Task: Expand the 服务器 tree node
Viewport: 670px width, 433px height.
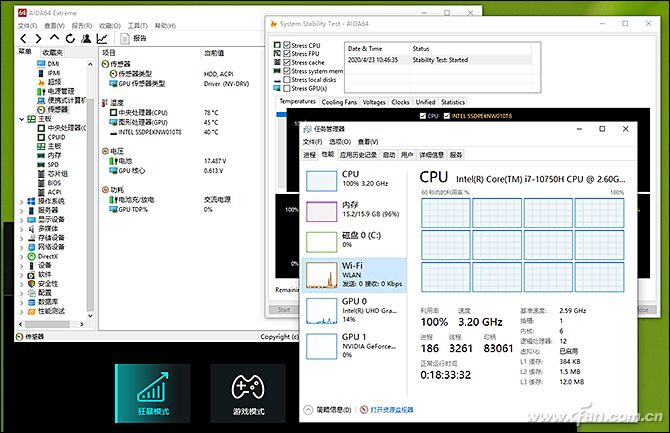Action: click(21, 210)
